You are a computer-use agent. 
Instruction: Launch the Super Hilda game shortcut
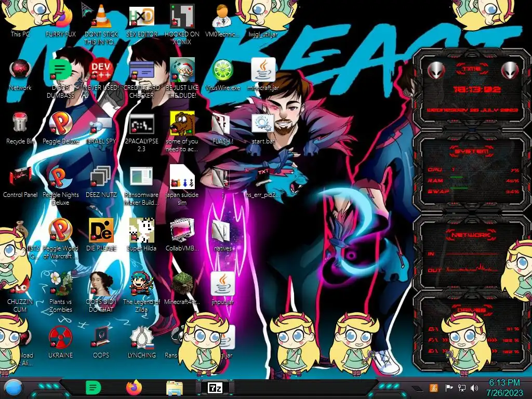pyautogui.click(x=142, y=231)
